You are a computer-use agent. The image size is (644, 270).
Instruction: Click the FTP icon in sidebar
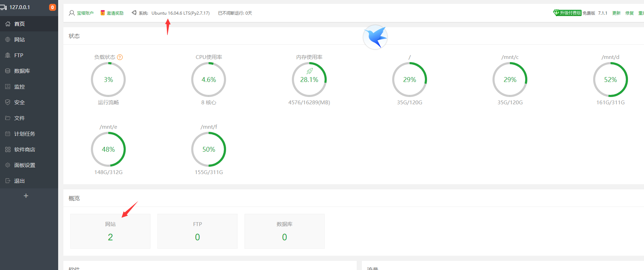coord(8,55)
